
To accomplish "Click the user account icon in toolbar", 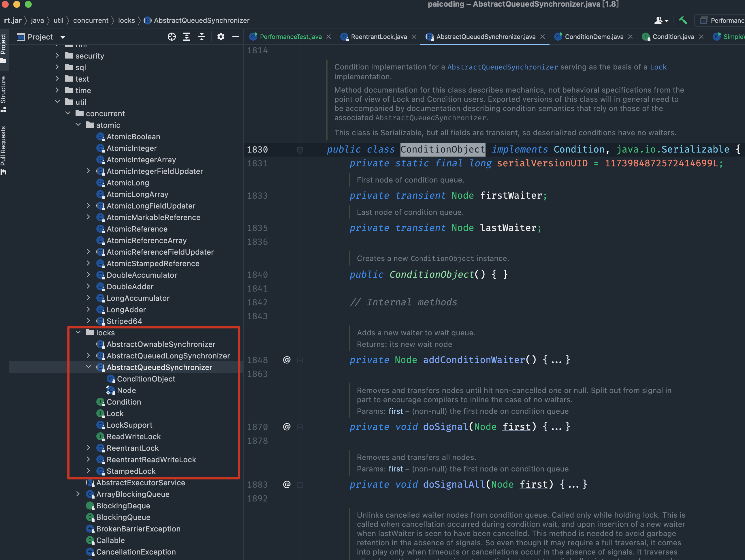I will point(658,20).
